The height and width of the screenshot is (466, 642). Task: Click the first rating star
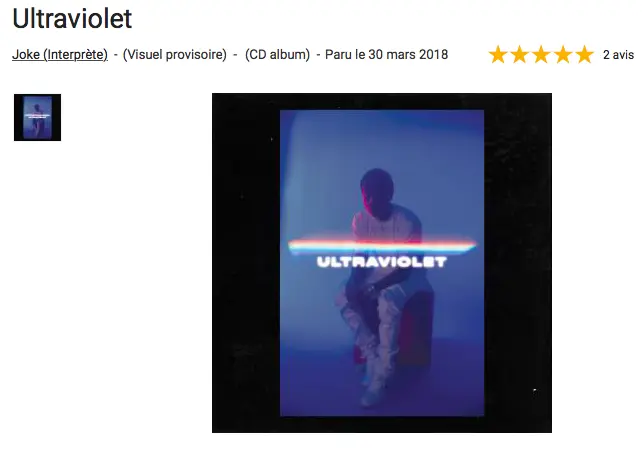(498, 54)
